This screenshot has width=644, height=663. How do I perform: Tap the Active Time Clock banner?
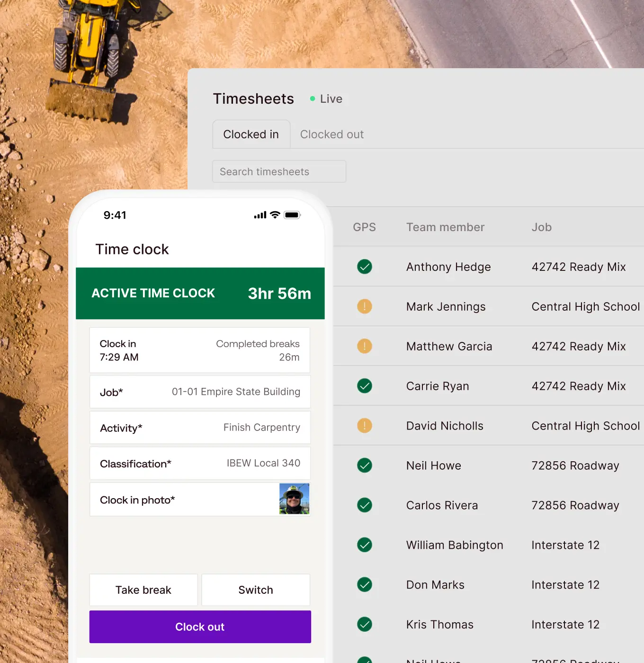pyautogui.click(x=200, y=294)
